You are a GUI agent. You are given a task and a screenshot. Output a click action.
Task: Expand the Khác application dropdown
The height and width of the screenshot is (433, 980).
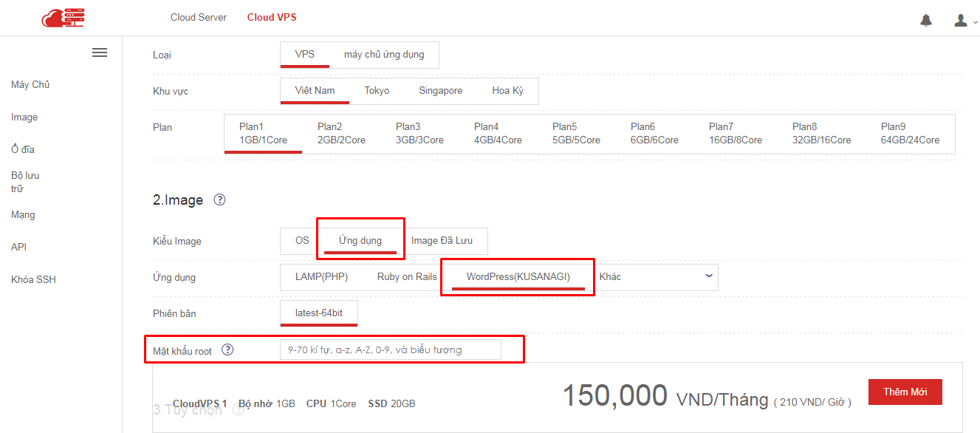pyautogui.click(x=656, y=276)
